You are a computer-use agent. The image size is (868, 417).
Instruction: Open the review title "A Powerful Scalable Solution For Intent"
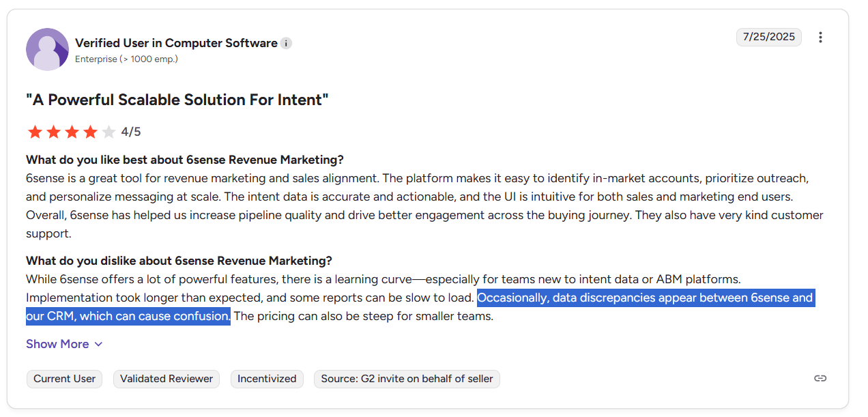click(177, 100)
